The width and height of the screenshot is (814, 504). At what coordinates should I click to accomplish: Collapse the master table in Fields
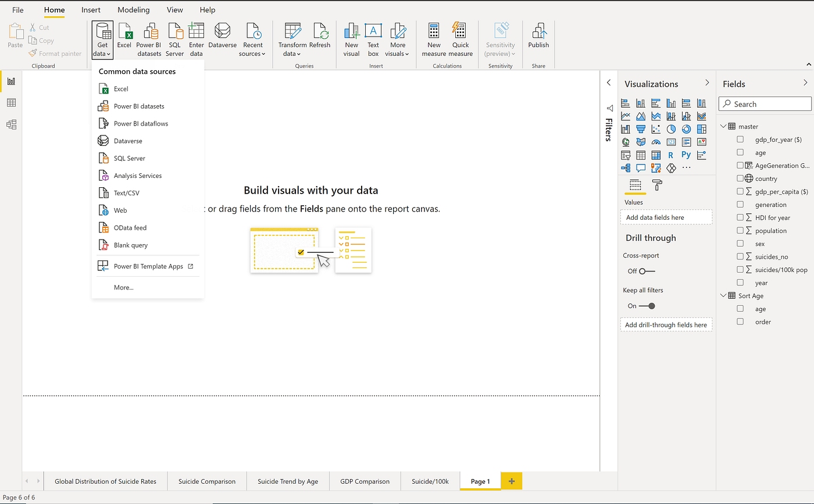tap(723, 126)
